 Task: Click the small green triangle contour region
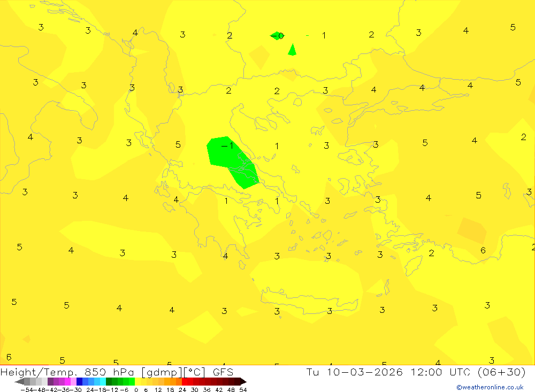click(x=292, y=50)
